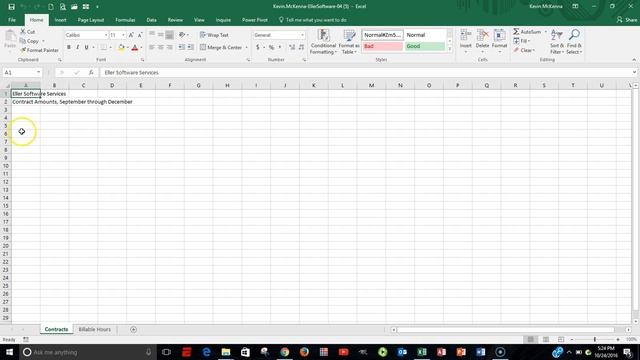Screen dimensions: 640x360
Task: Click the zoom slider in the status bar
Action: click(595, 340)
